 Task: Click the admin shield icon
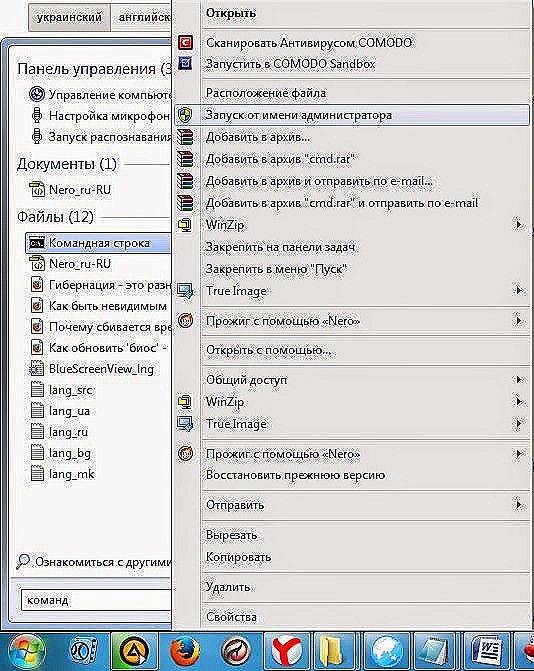click(185, 115)
